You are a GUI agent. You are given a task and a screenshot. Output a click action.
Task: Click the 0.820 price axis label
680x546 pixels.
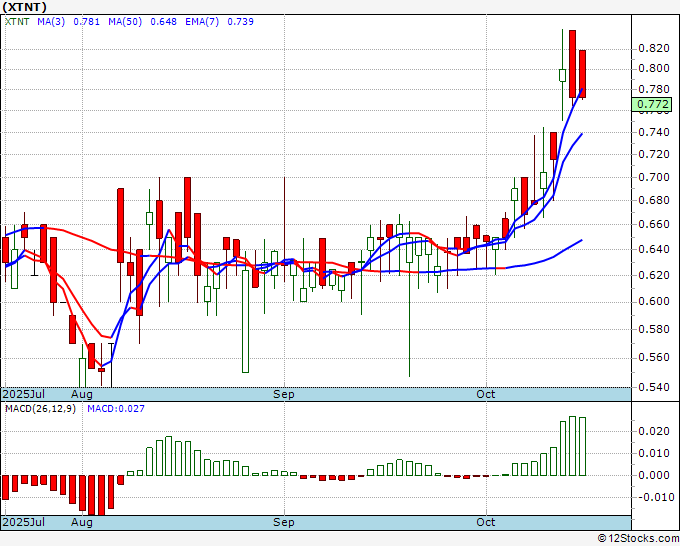[654, 48]
